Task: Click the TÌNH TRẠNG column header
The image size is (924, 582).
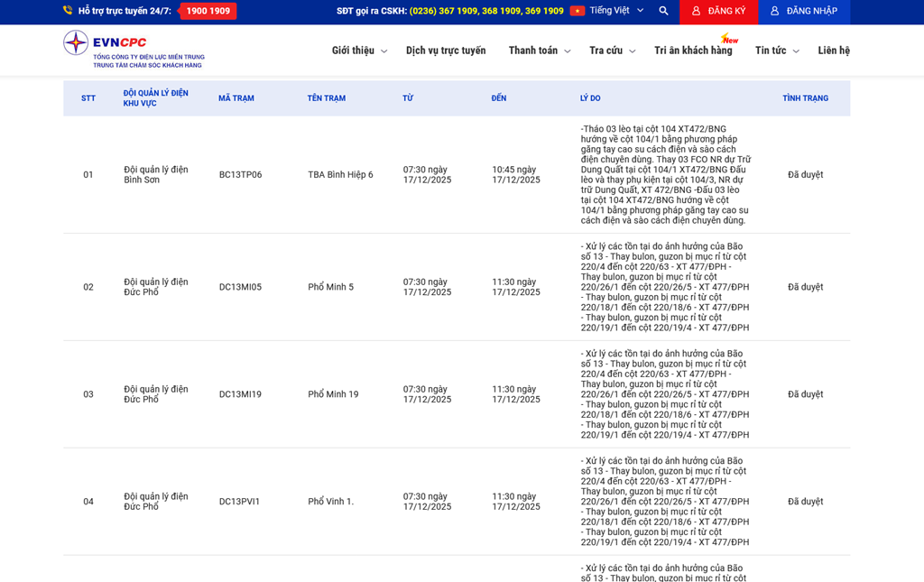Action: [x=805, y=98]
